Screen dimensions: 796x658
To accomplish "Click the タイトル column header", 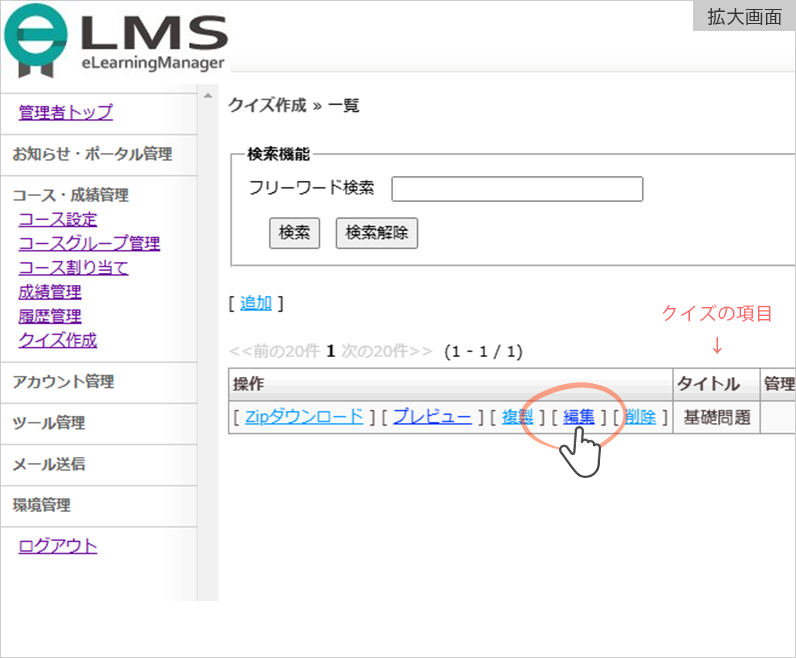I will click(716, 384).
